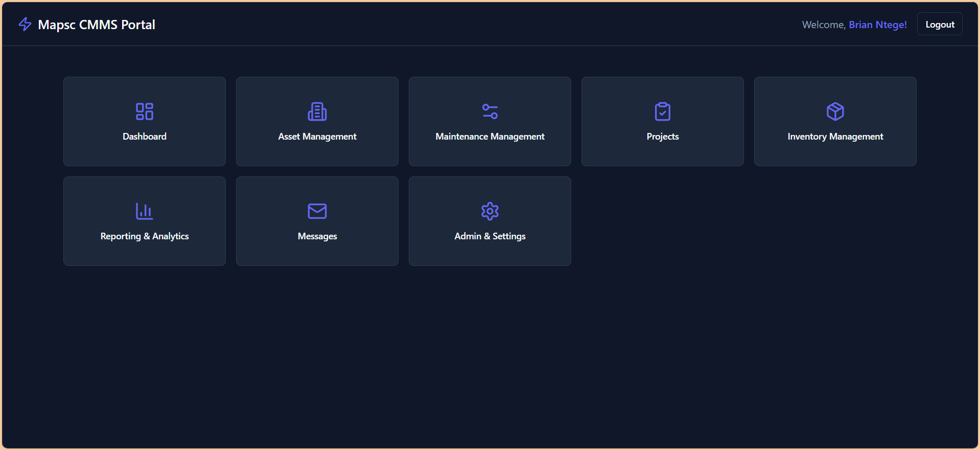Click the Mapsc CMMS Portal title

97,25
